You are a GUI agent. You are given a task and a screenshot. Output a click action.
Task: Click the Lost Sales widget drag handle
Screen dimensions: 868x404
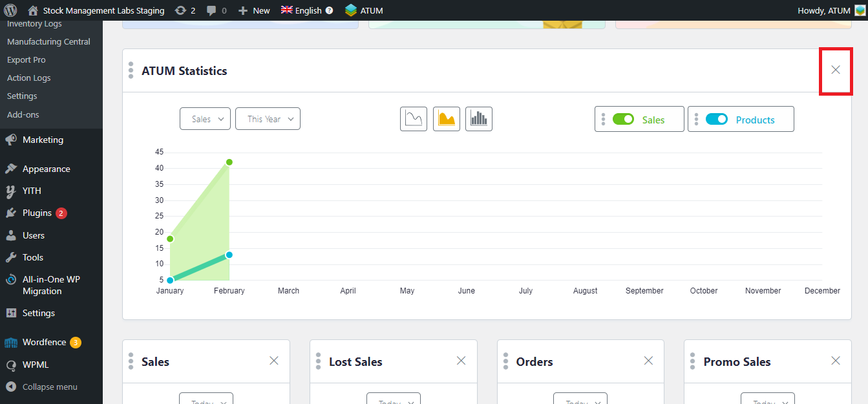[318, 361]
